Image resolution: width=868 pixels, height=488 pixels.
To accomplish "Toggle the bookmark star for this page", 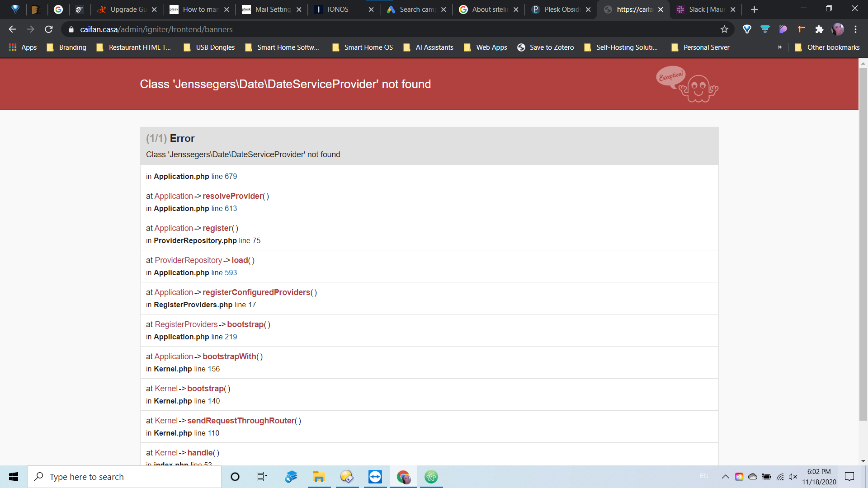I will point(725,29).
